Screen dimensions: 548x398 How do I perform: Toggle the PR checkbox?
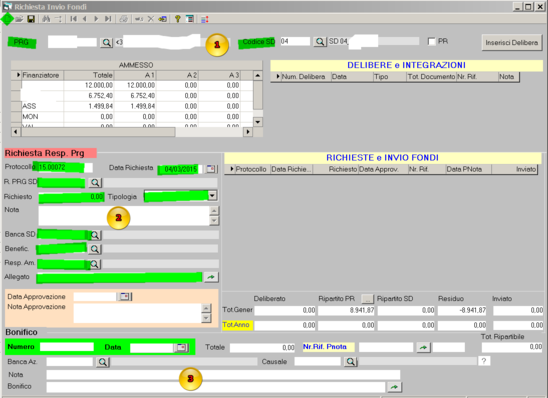pos(431,41)
